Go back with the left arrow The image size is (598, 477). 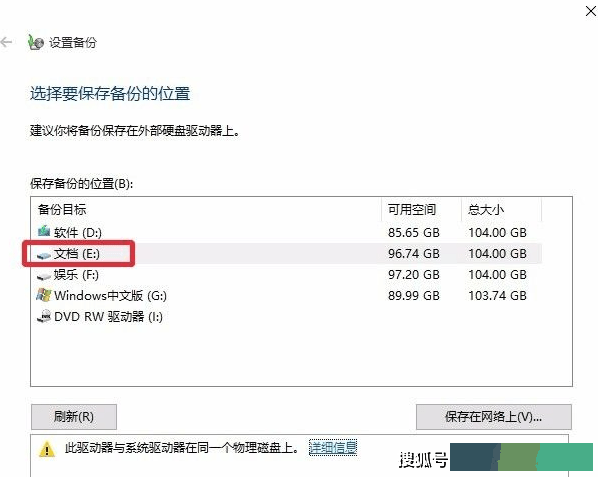[x=6, y=42]
